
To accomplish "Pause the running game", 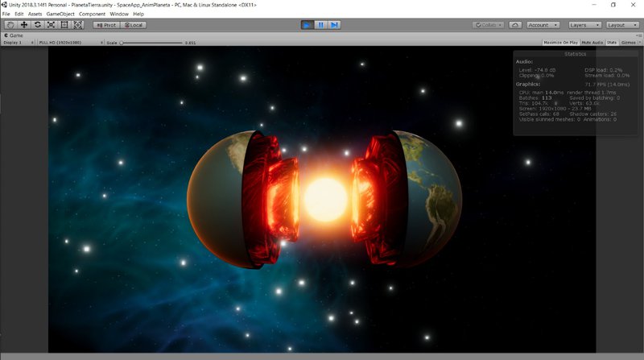I will coord(320,25).
